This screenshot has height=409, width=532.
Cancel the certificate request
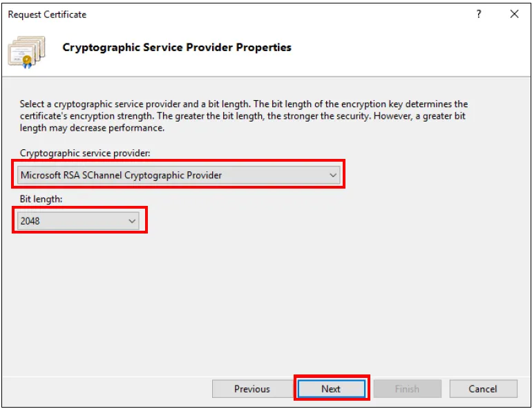tap(482, 389)
